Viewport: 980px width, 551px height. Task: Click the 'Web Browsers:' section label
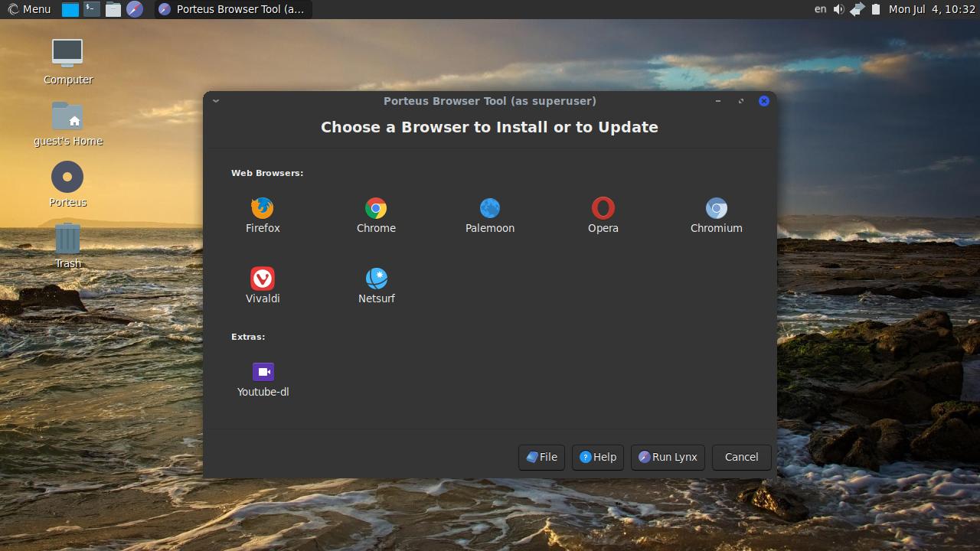point(267,173)
